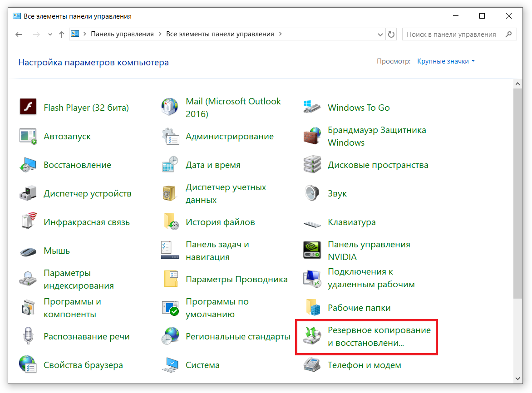Click the История файлов icon
Image resolution: width=532 pixels, height=393 pixels.
(x=171, y=222)
